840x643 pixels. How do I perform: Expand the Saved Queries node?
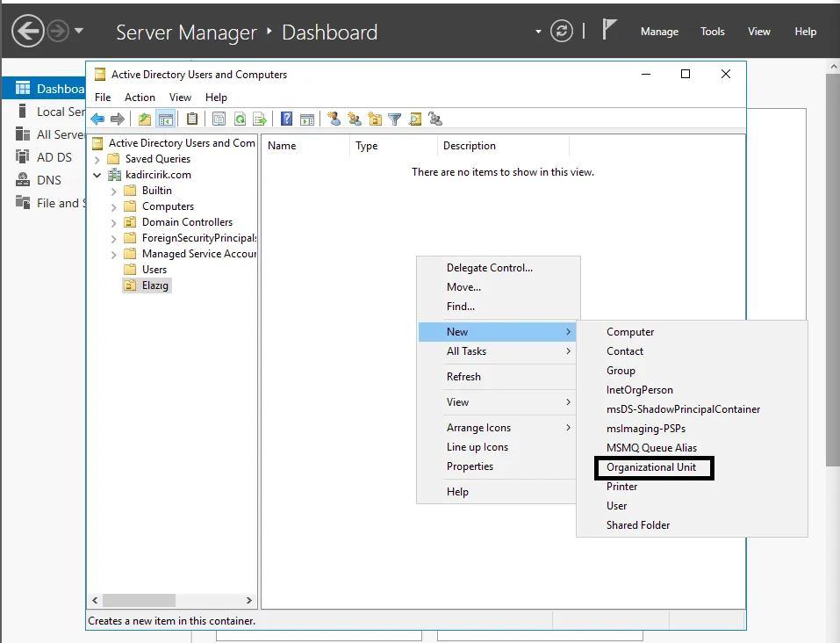click(97, 159)
